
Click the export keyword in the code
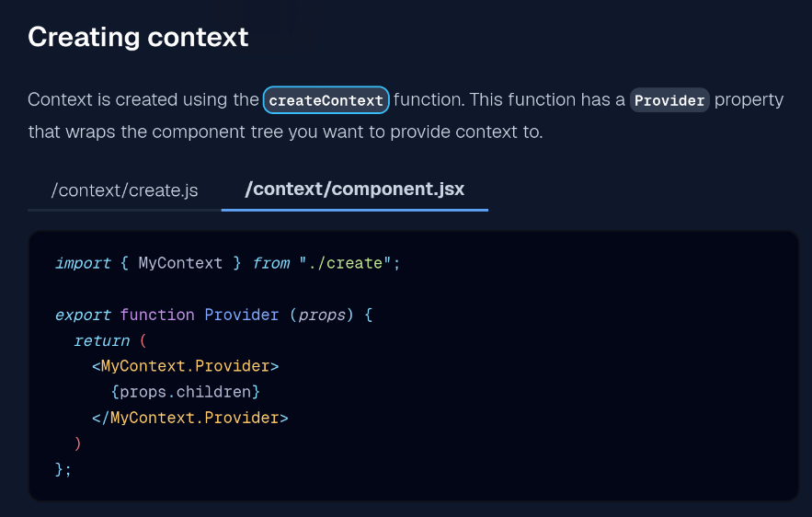point(82,315)
